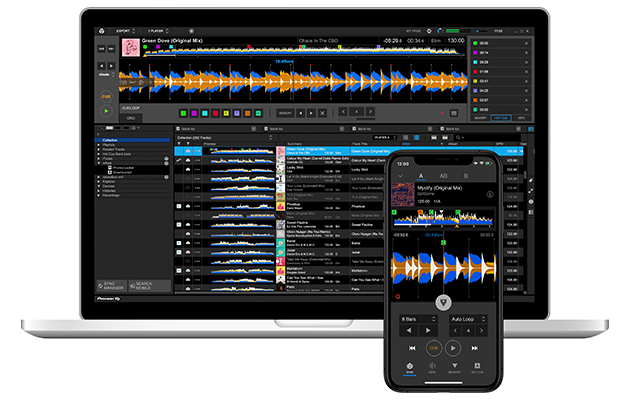This screenshot has width=630, height=400.
Task: Tap the phone's circular CUE button
Action: point(433,349)
